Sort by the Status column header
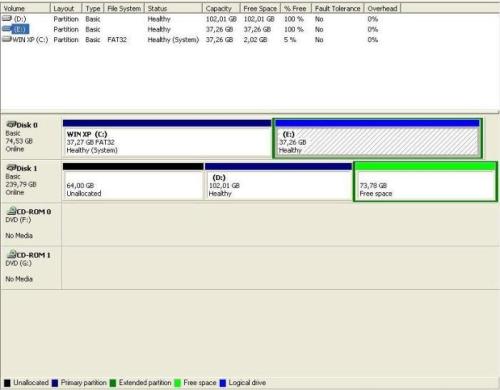 tap(173, 8)
